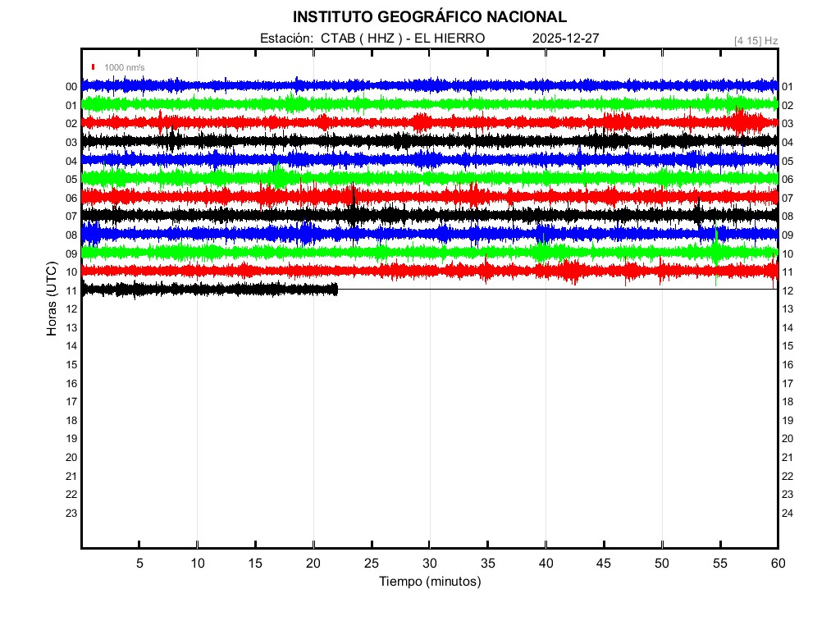Click the 24 hour label
The width and height of the screenshot is (840, 630).
pos(787,514)
